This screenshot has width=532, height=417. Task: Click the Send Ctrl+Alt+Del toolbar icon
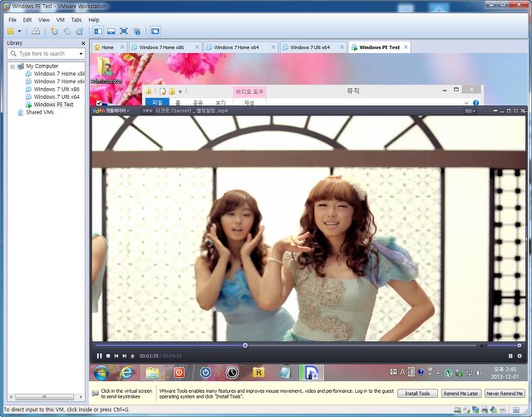click(x=36, y=32)
